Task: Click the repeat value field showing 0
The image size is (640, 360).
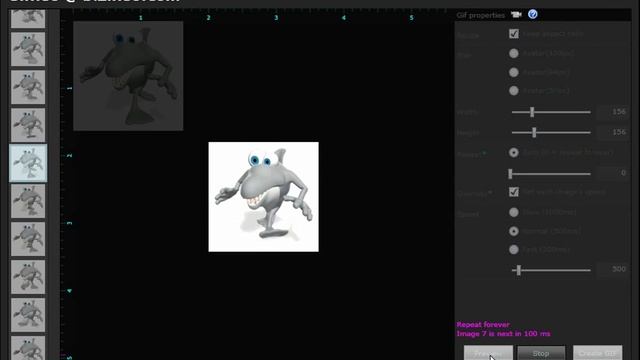Action: pyautogui.click(x=612, y=173)
